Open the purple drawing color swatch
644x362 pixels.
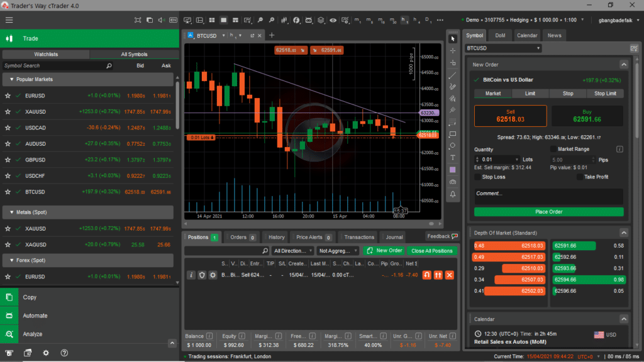(453, 170)
